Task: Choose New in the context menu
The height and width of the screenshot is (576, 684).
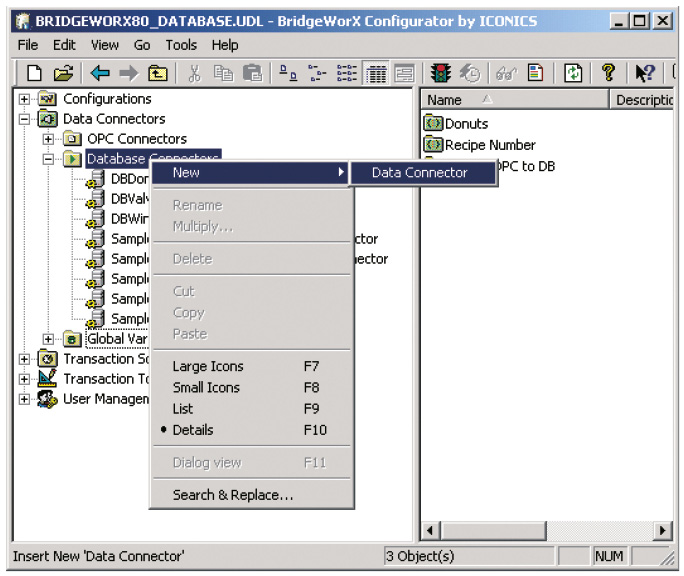Action: (x=251, y=173)
